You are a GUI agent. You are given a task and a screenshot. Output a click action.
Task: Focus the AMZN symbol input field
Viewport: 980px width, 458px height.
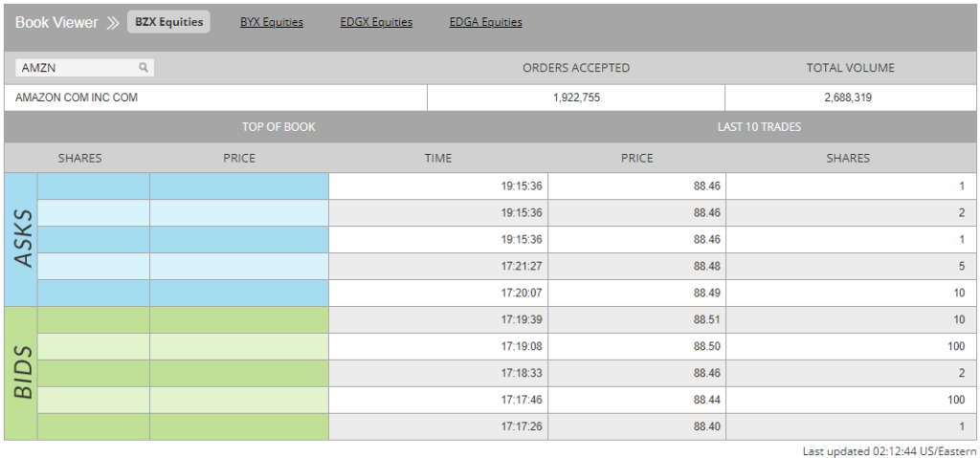(77, 68)
